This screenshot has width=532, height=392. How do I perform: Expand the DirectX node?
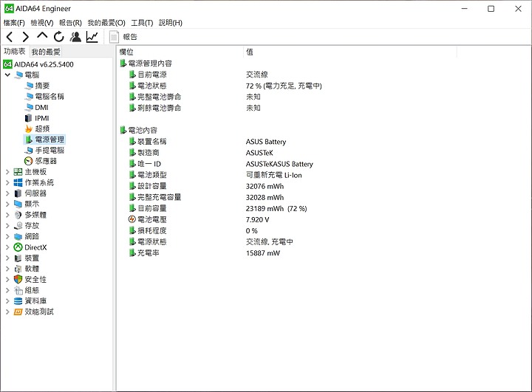pos(7,247)
